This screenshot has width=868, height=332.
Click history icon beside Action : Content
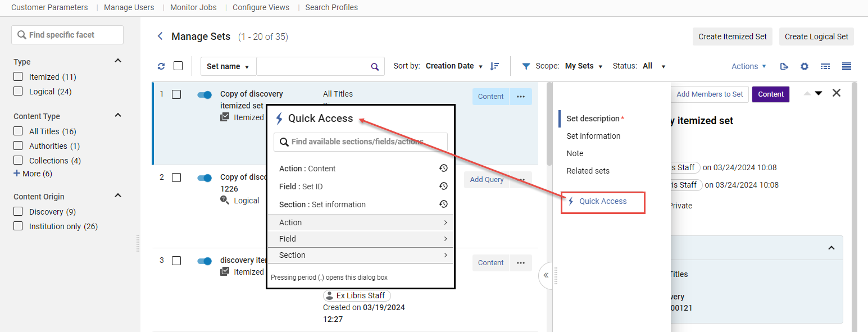[443, 169]
